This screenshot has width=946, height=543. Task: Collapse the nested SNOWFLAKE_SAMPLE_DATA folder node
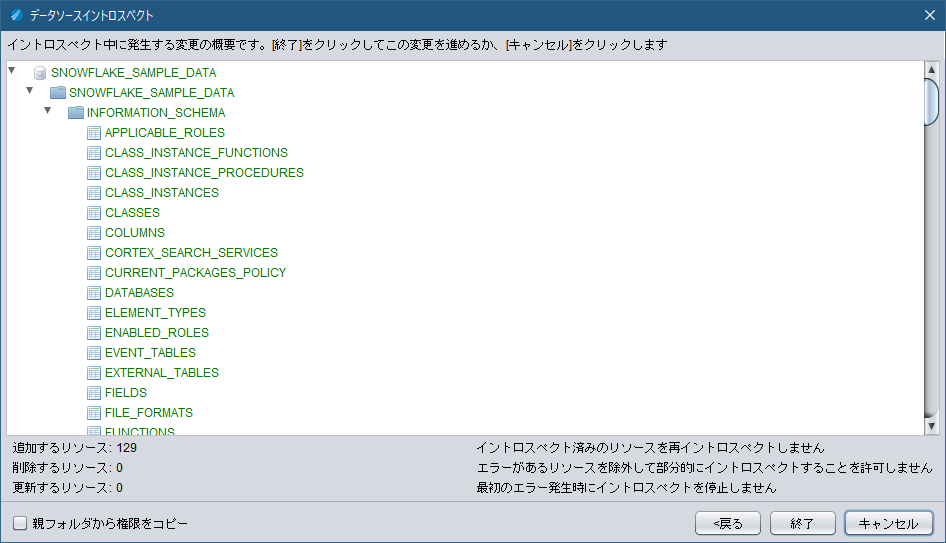point(30,90)
